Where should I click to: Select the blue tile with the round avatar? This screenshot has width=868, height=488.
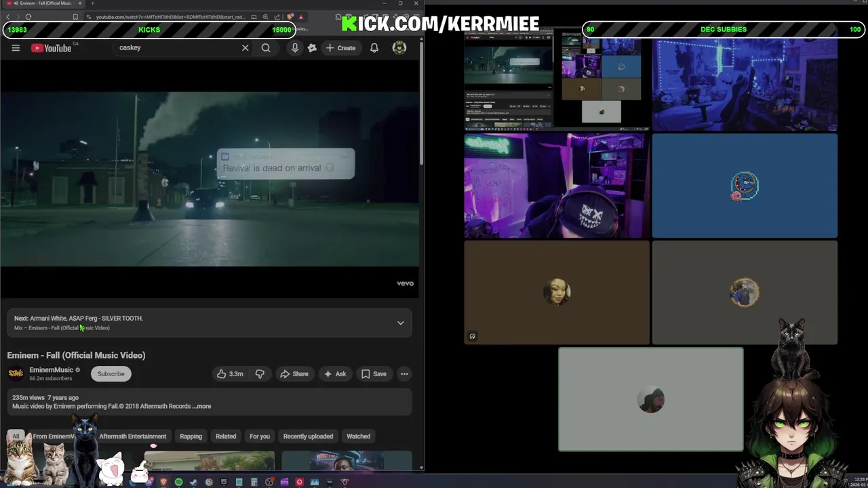745,186
